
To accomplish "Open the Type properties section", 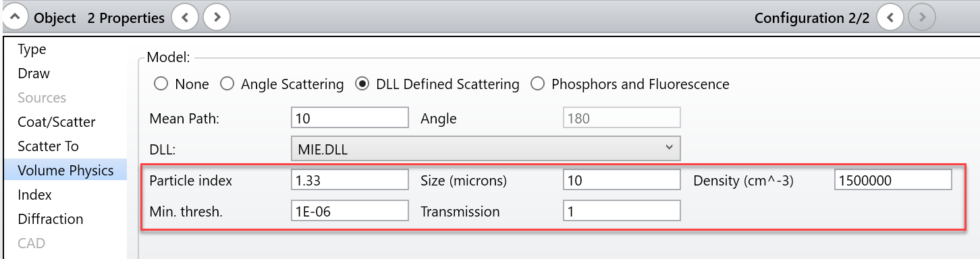I will pos(32,49).
